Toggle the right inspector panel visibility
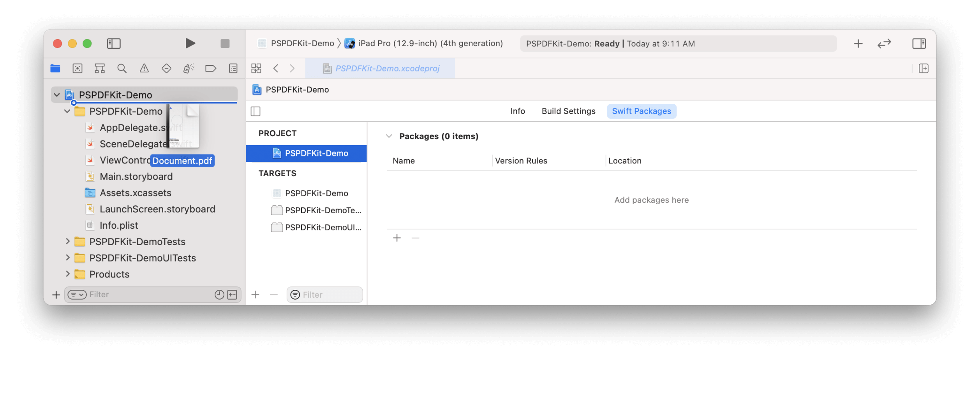 919,43
